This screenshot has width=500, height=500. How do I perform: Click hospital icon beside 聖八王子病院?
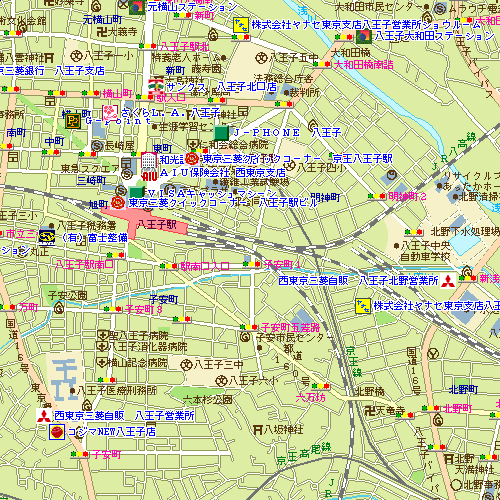coord(103,335)
